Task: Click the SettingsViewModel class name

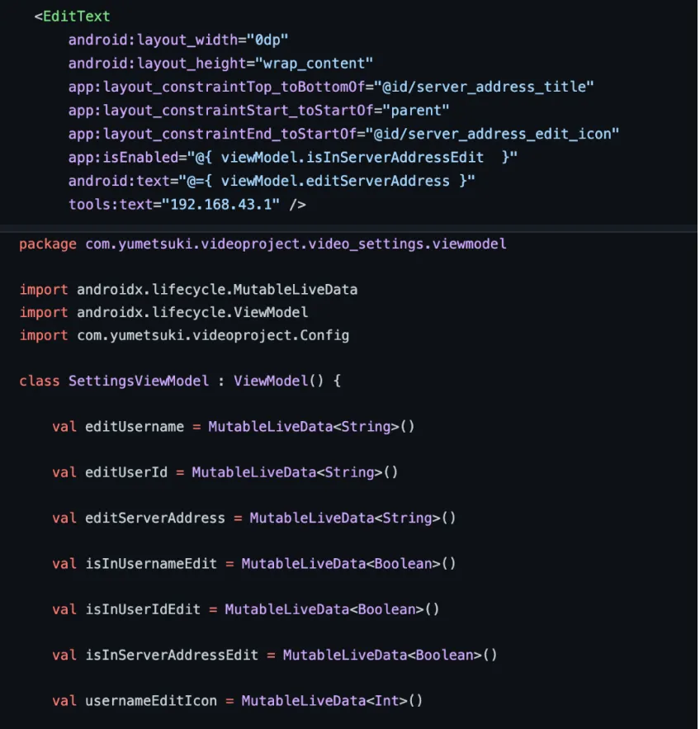Action: (x=139, y=381)
